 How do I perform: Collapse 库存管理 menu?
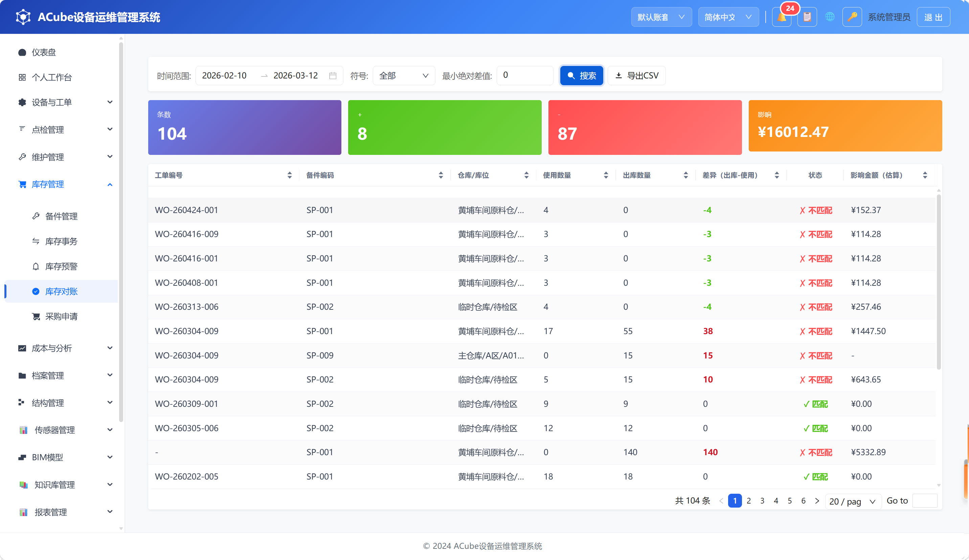[x=62, y=185]
